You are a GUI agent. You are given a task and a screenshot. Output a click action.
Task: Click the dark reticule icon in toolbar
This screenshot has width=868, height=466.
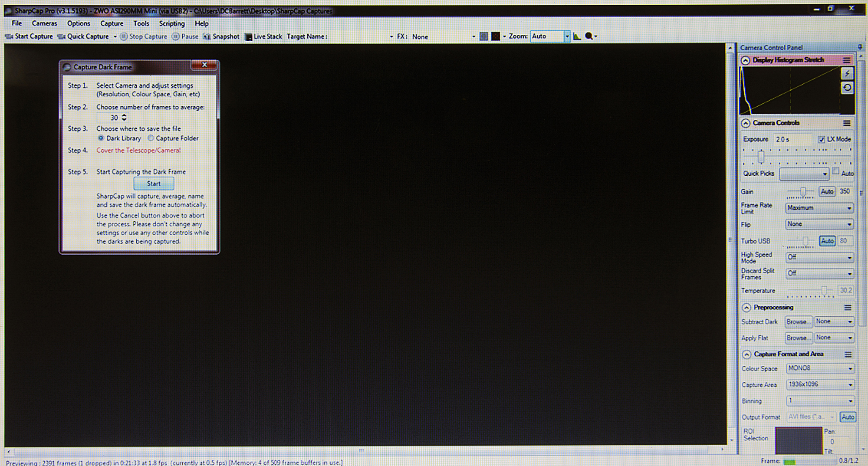point(496,36)
